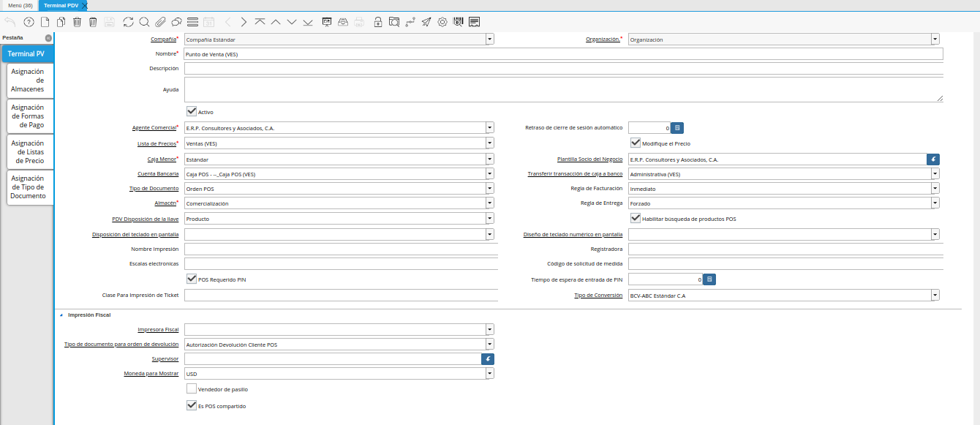Viewport: 980px width, 425px height.
Task: Open the gear process icon in toolbar
Action: click(442, 22)
